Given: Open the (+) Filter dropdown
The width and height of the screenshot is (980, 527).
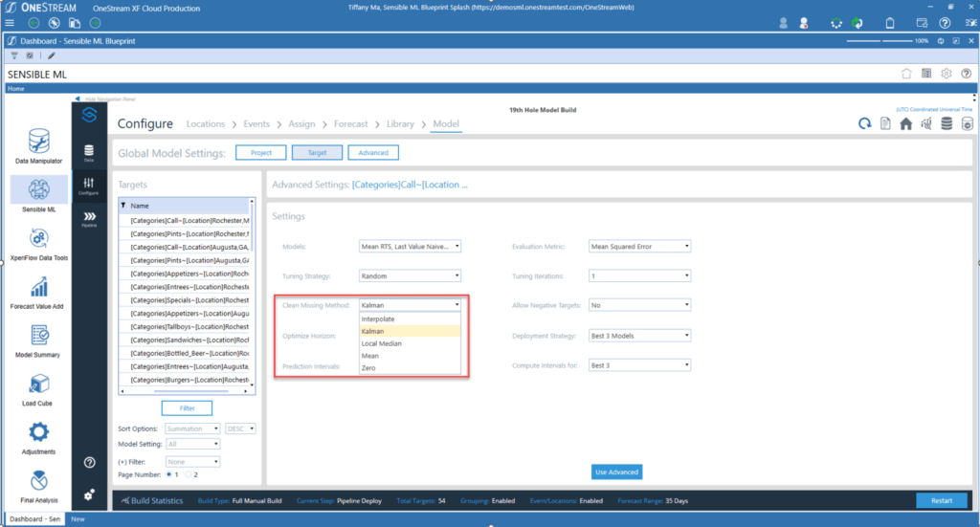Looking at the screenshot, I should click(192, 461).
